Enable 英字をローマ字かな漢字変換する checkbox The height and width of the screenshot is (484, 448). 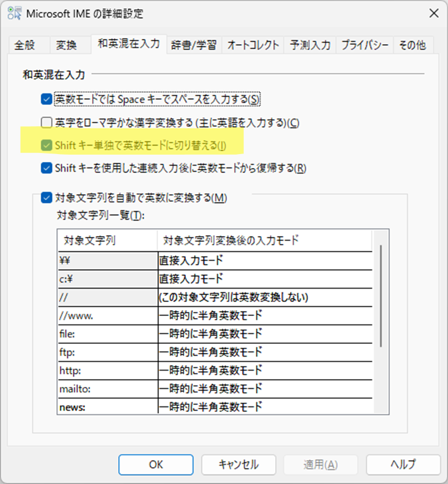46,123
